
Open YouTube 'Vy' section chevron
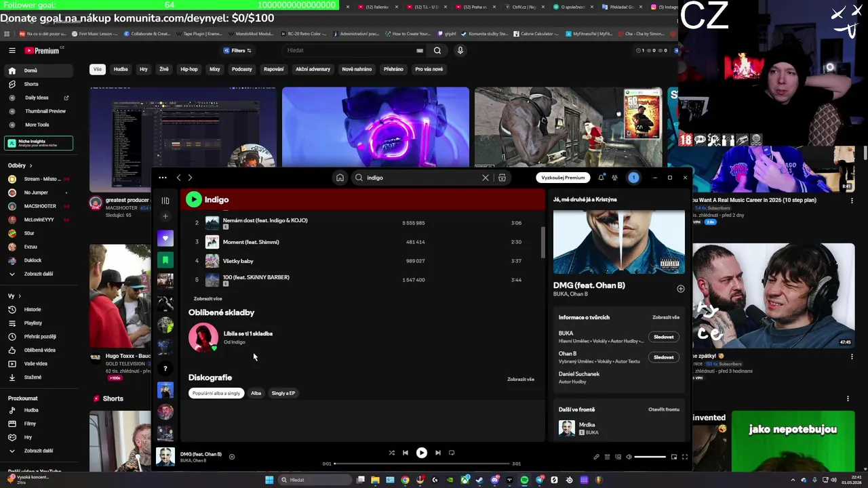20,296
